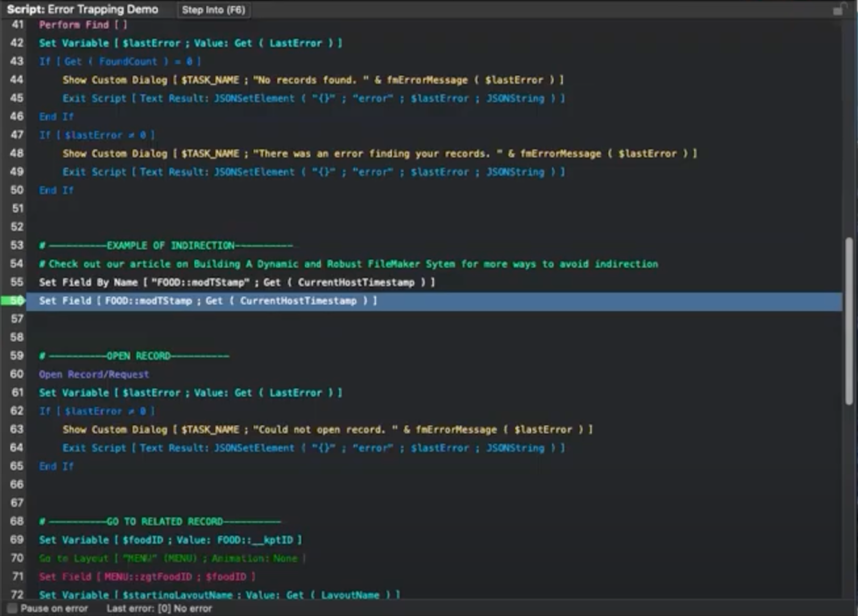Select the Set Variable $startingLayoutName step

pyautogui.click(x=434, y=595)
